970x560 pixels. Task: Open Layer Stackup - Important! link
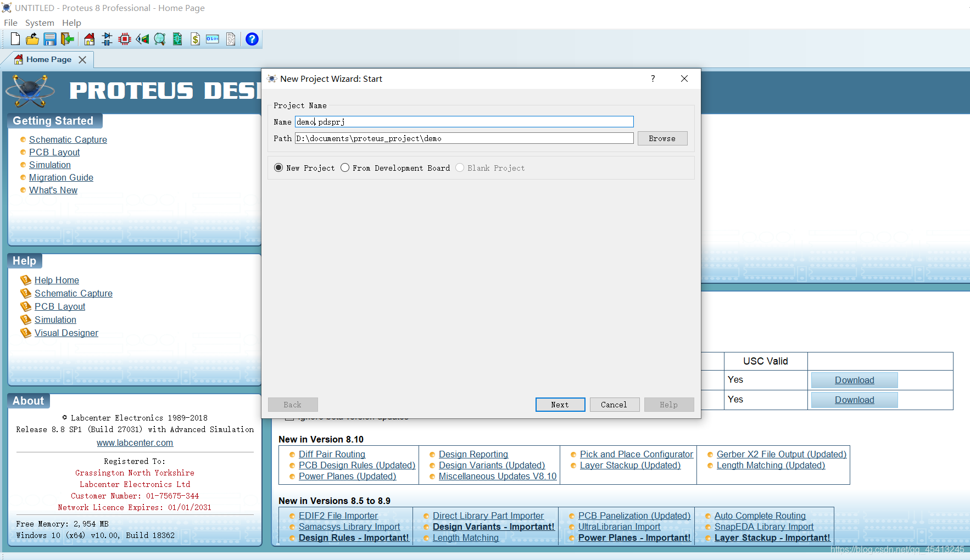(772, 537)
